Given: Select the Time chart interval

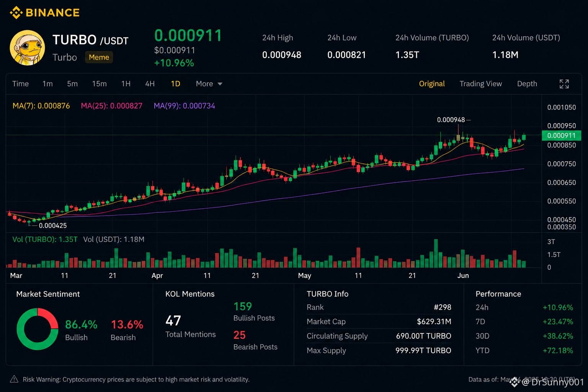Looking at the screenshot, I should (x=20, y=84).
